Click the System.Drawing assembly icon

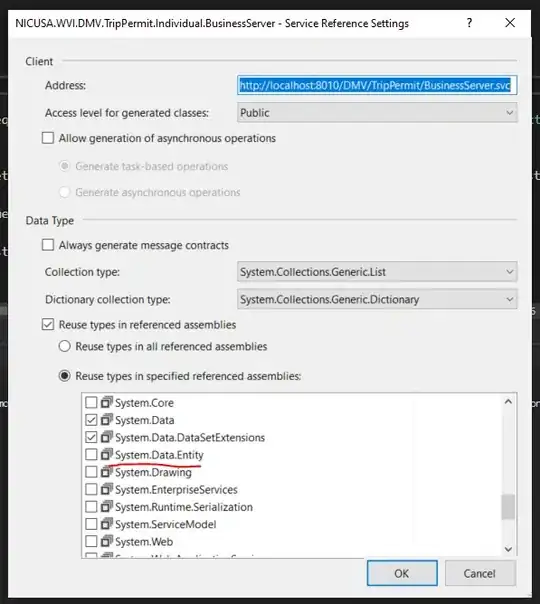pos(107,472)
